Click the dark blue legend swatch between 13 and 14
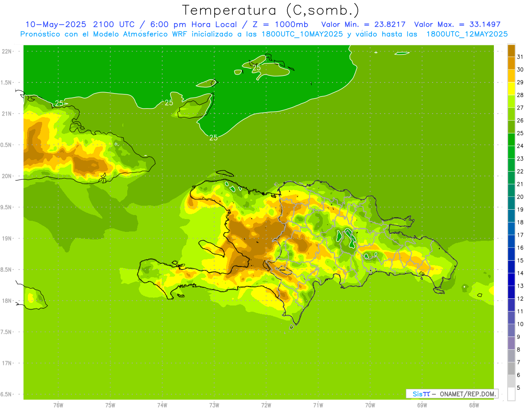532x411 pixels. coord(511,279)
